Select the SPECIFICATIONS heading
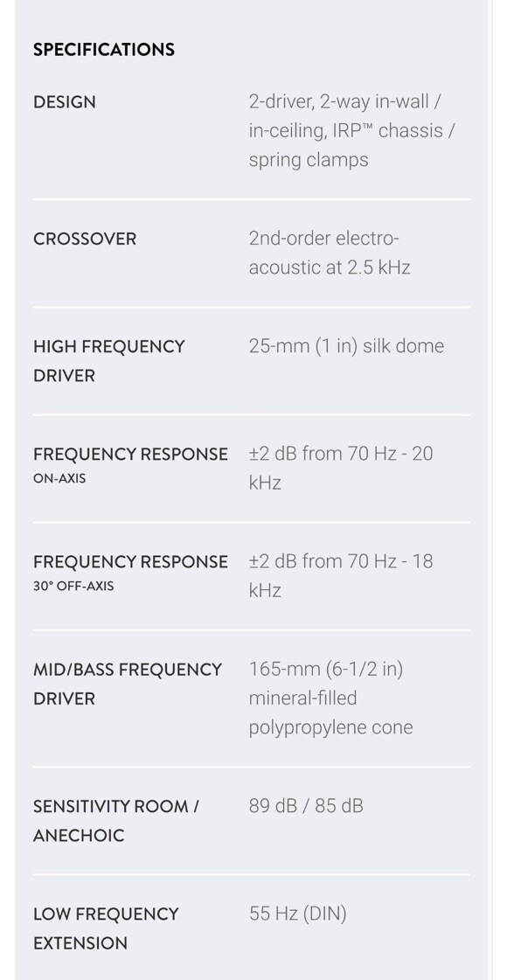 tap(104, 49)
